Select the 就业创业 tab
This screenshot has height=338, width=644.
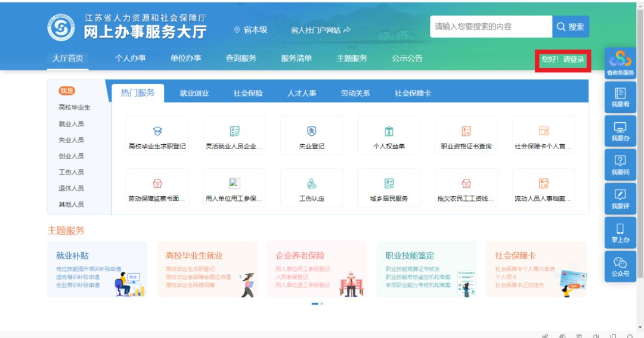click(x=194, y=94)
